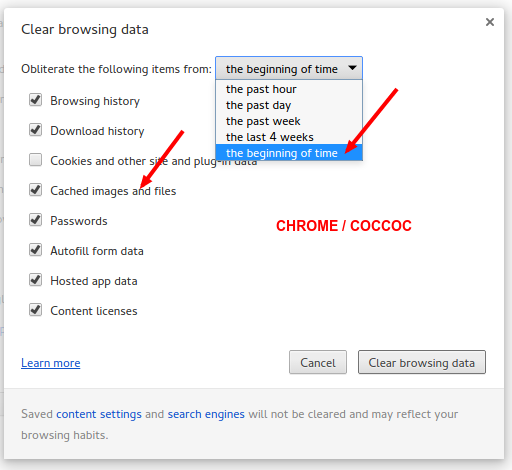
Task: Choose highlighted 'the beginning of time' entry
Action: [289, 153]
